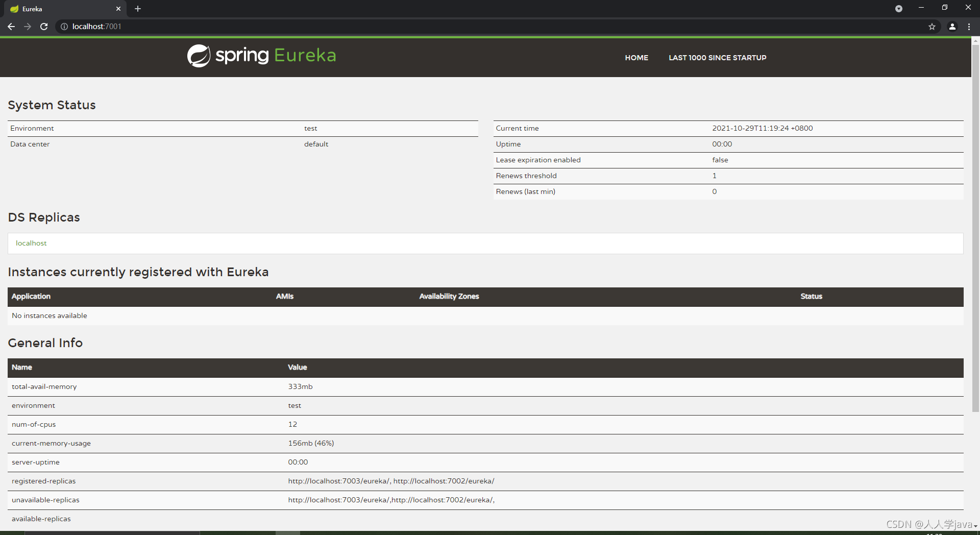Click the General Info 'Name' column header

coord(22,367)
